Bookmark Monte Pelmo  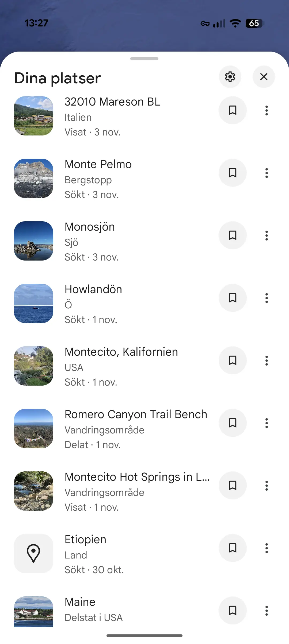pos(233,173)
